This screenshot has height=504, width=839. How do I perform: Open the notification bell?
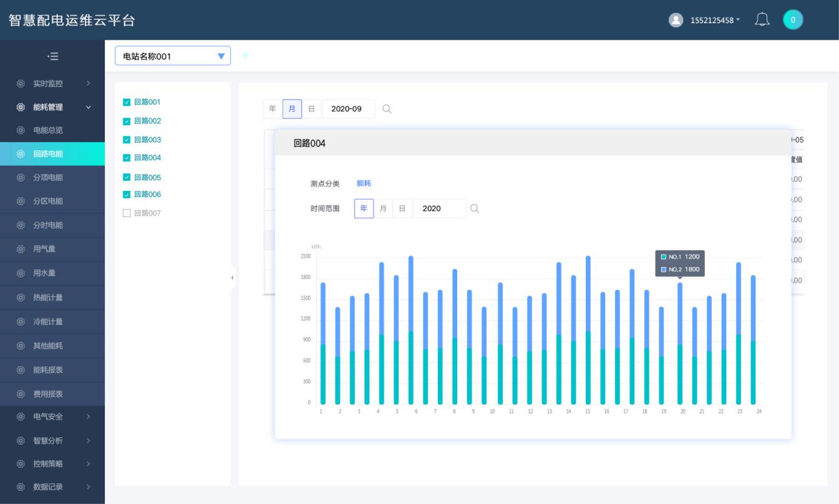tap(762, 20)
